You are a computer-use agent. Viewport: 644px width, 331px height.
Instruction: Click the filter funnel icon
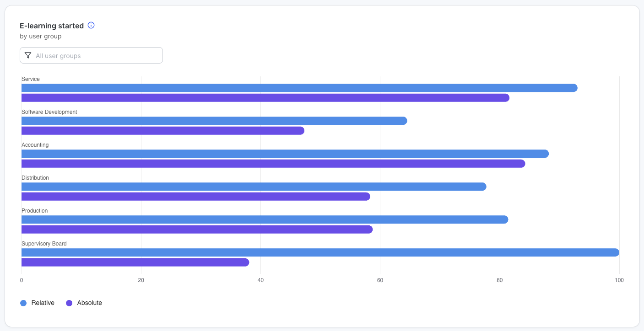coord(28,55)
